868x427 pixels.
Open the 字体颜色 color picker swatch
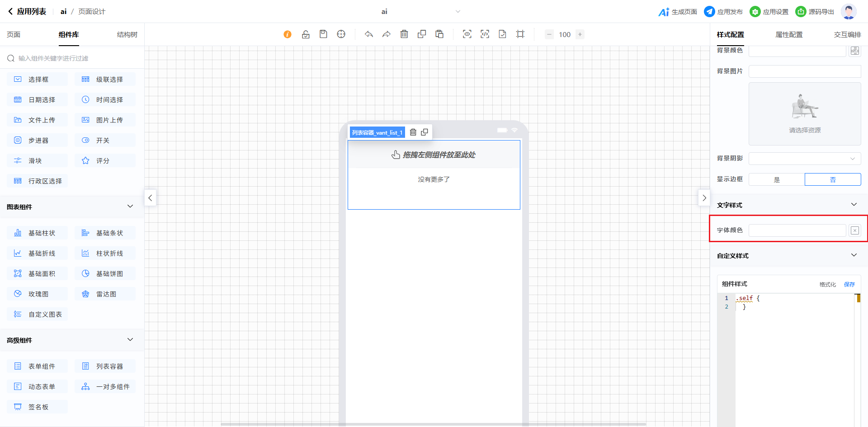click(x=854, y=230)
